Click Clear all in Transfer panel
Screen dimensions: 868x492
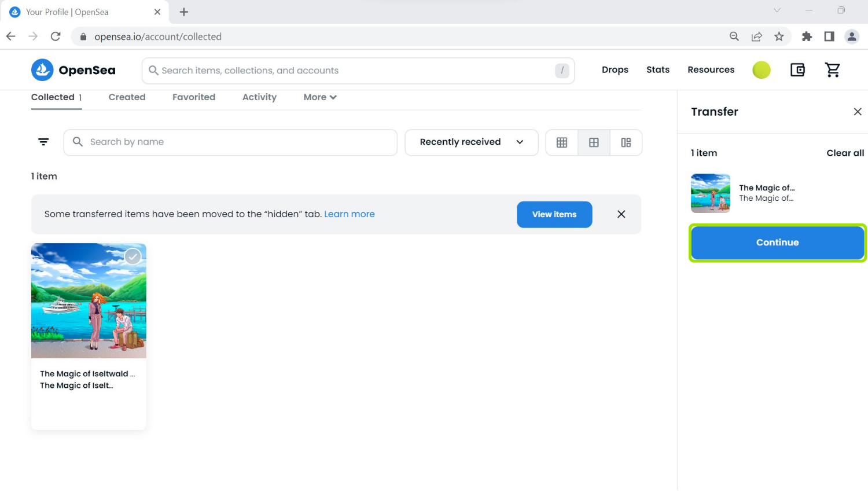click(x=845, y=153)
